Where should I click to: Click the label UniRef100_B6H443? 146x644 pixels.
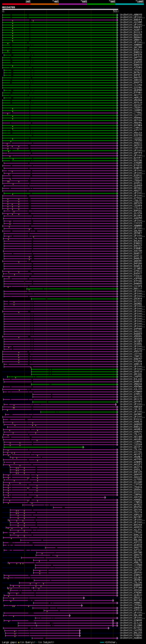pyautogui.click(x=131, y=37)
